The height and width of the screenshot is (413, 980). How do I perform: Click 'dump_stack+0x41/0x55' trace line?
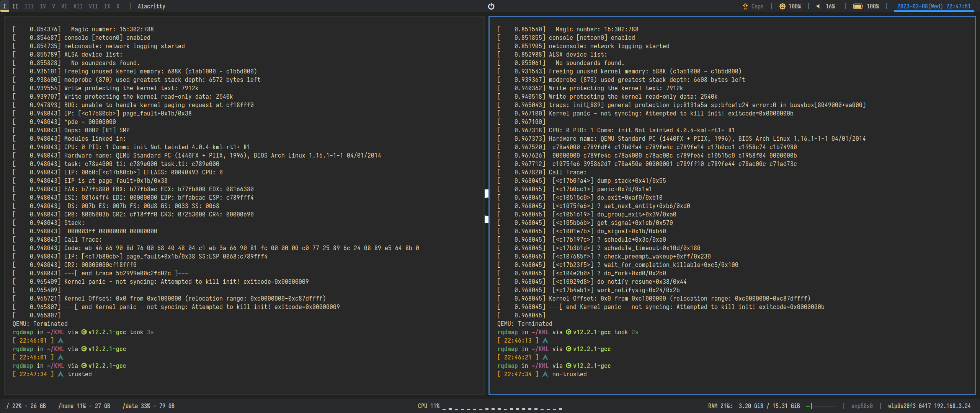pyautogui.click(x=581, y=180)
